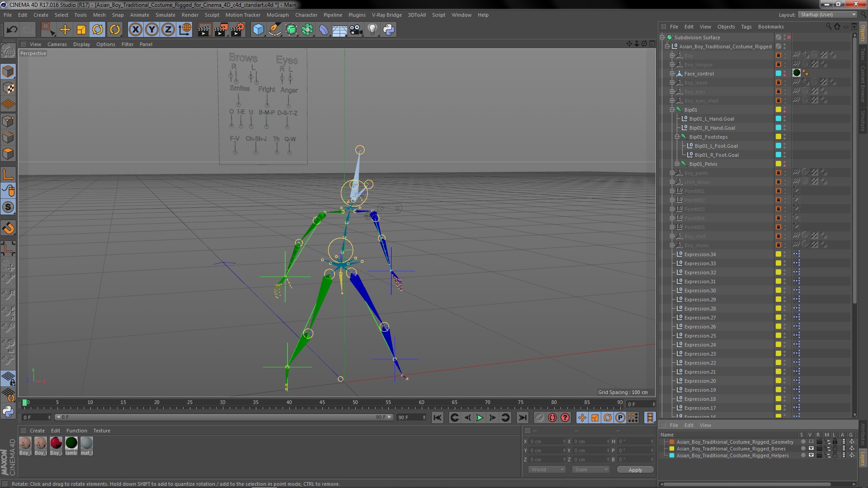The width and height of the screenshot is (868, 488).
Task: Collapse the Bip01 object tree
Action: click(x=672, y=110)
